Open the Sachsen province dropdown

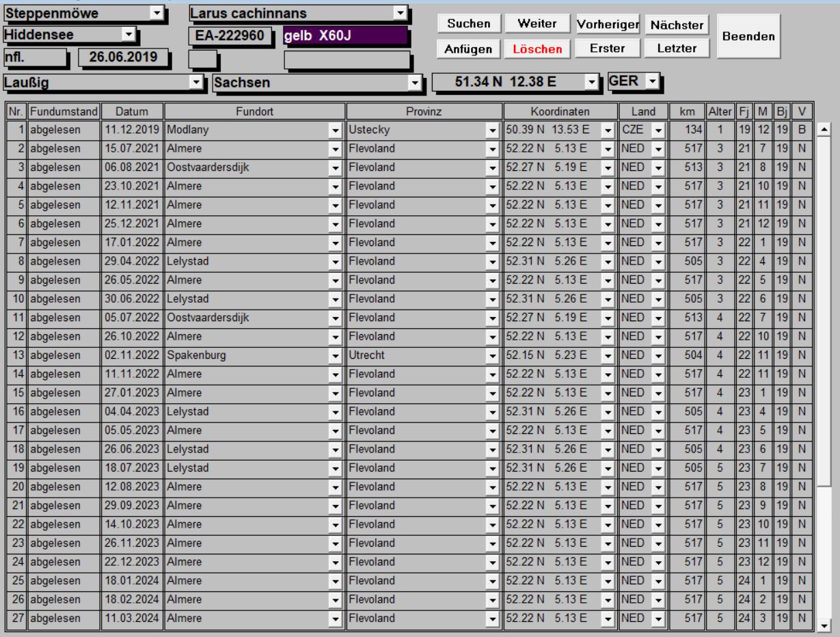coord(414,83)
